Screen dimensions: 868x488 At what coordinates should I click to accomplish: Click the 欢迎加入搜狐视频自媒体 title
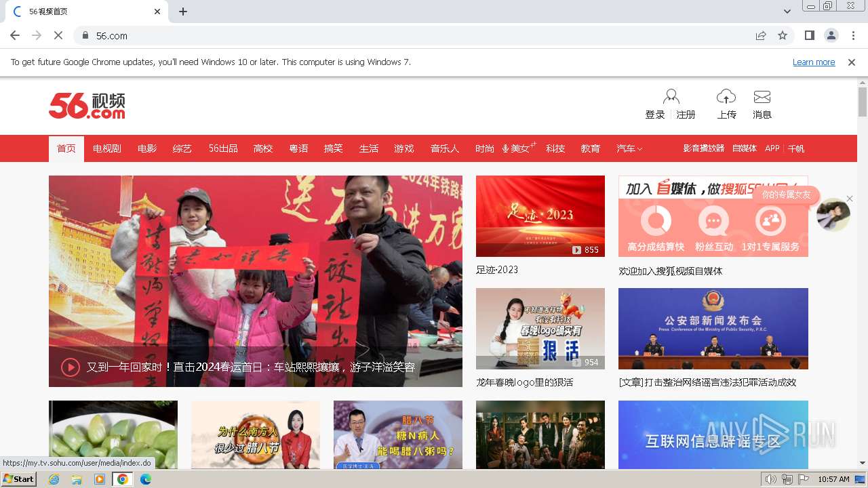point(671,271)
